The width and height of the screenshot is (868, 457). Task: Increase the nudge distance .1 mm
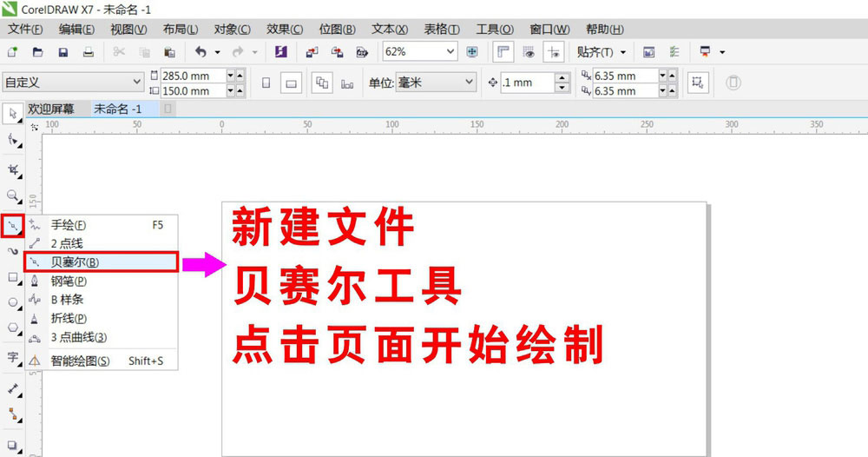pos(562,77)
